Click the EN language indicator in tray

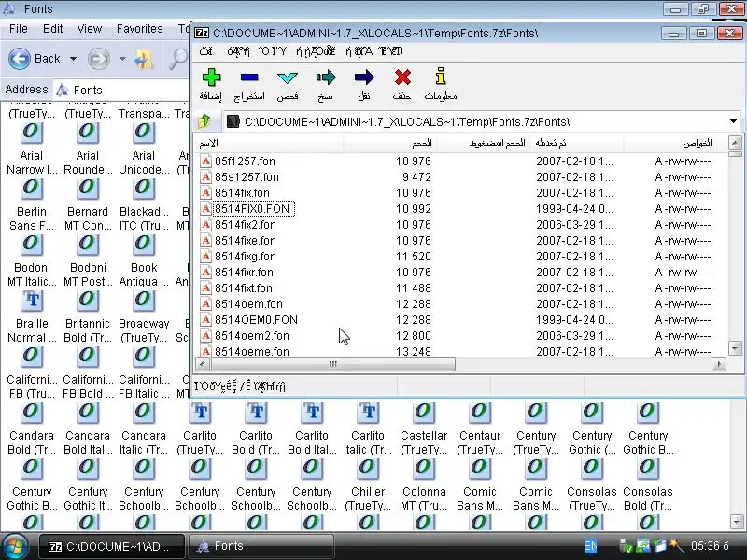point(590,546)
